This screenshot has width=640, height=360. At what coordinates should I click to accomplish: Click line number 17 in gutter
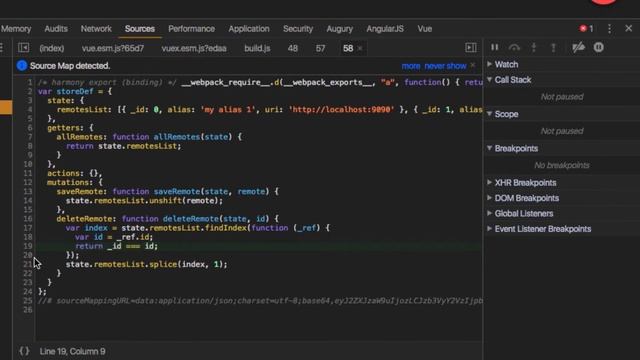tap(27, 228)
